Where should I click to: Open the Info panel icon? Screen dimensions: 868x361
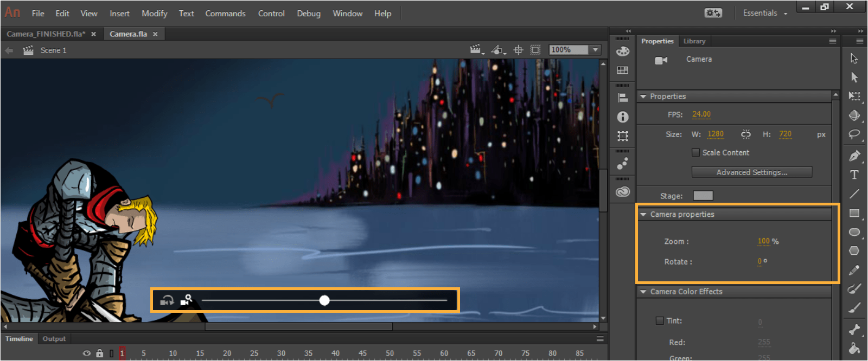click(623, 117)
